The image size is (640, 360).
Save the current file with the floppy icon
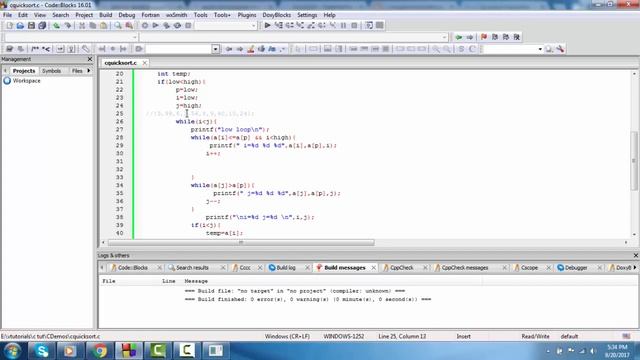click(x=31, y=26)
